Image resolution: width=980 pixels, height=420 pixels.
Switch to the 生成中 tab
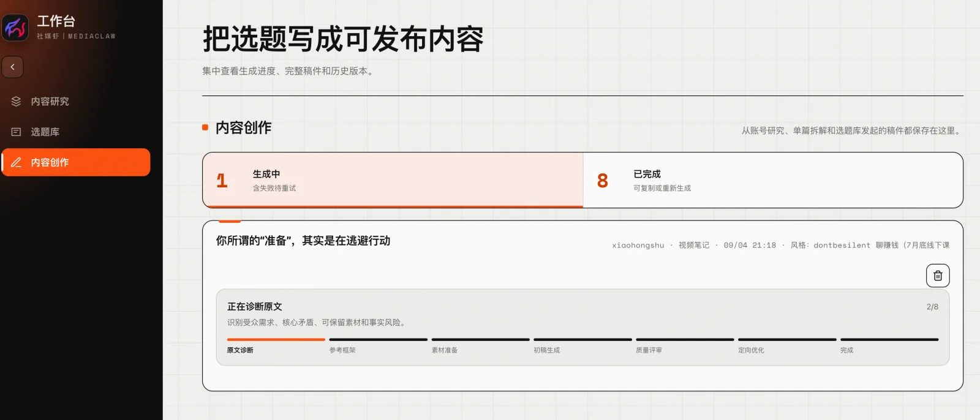coord(393,180)
